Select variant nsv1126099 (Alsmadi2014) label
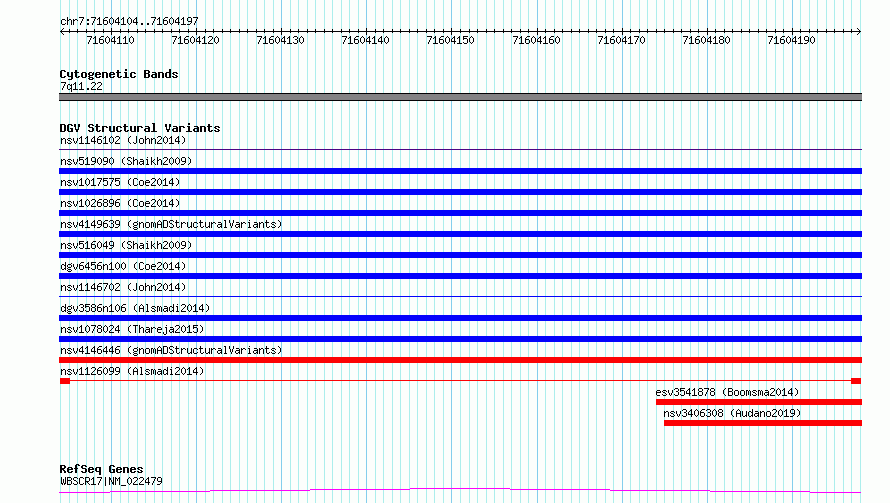890x503 pixels. (132, 371)
